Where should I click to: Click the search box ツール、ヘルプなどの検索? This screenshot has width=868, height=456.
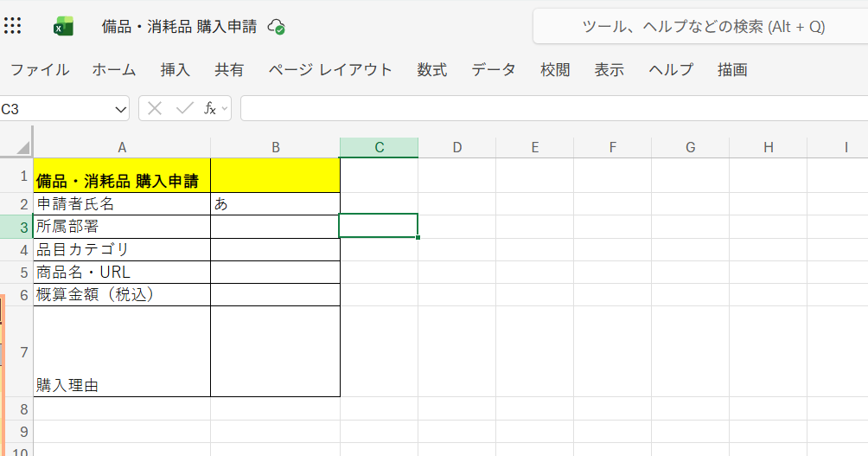click(702, 27)
